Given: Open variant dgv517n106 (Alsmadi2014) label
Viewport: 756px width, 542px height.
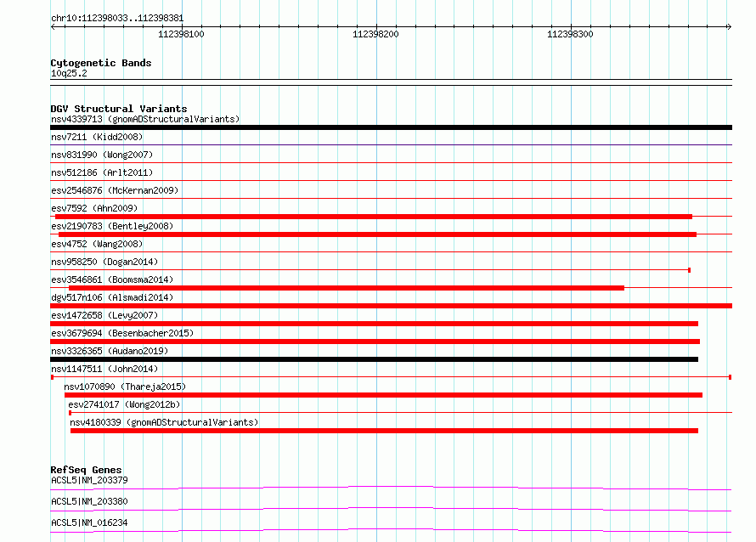Looking at the screenshot, I should pyautogui.click(x=112, y=297).
